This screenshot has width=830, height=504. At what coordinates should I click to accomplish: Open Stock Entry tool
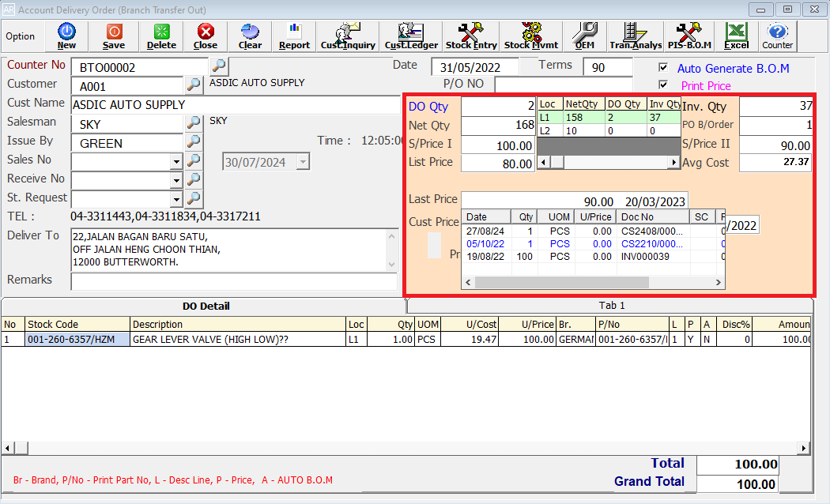point(471,36)
